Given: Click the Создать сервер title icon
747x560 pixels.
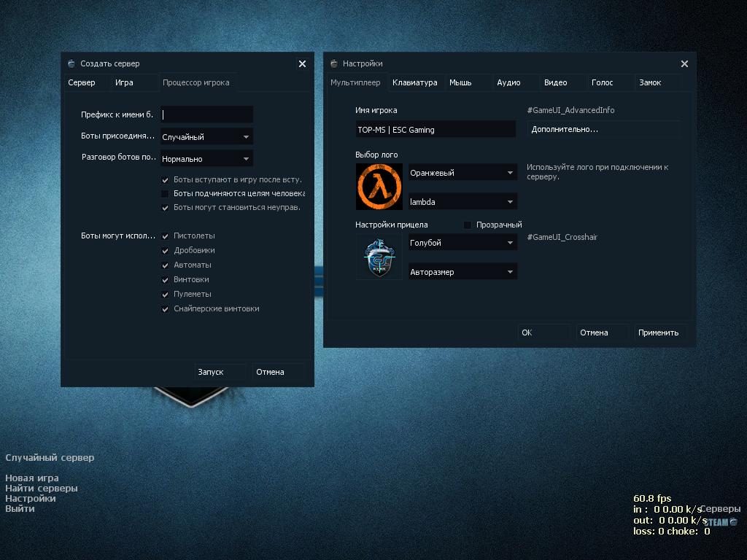Looking at the screenshot, I should click(x=71, y=63).
